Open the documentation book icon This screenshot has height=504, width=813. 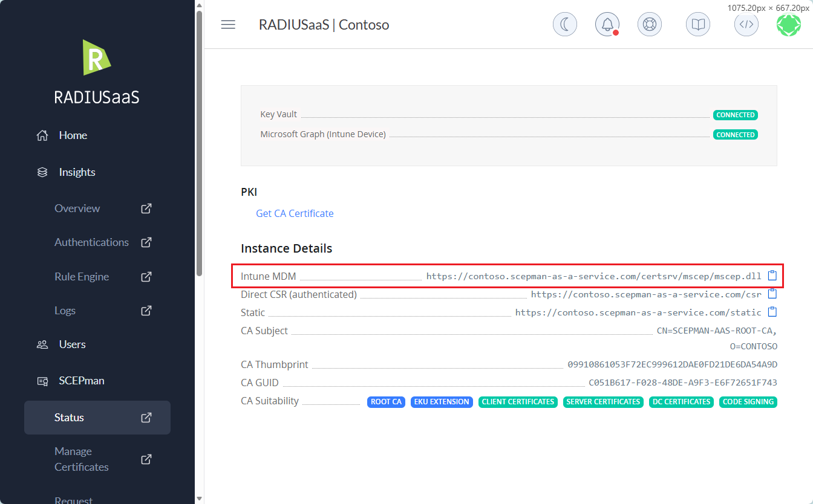pos(698,25)
